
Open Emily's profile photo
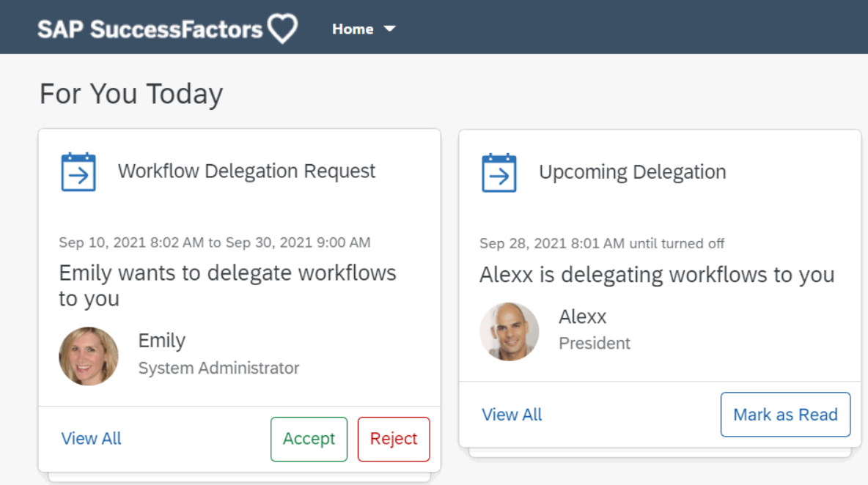pyautogui.click(x=89, y=357)
